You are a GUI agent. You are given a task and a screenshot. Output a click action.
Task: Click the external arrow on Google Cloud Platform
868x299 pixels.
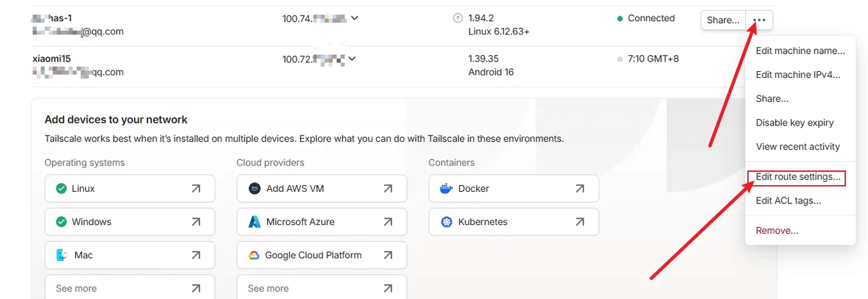(388, 255)
